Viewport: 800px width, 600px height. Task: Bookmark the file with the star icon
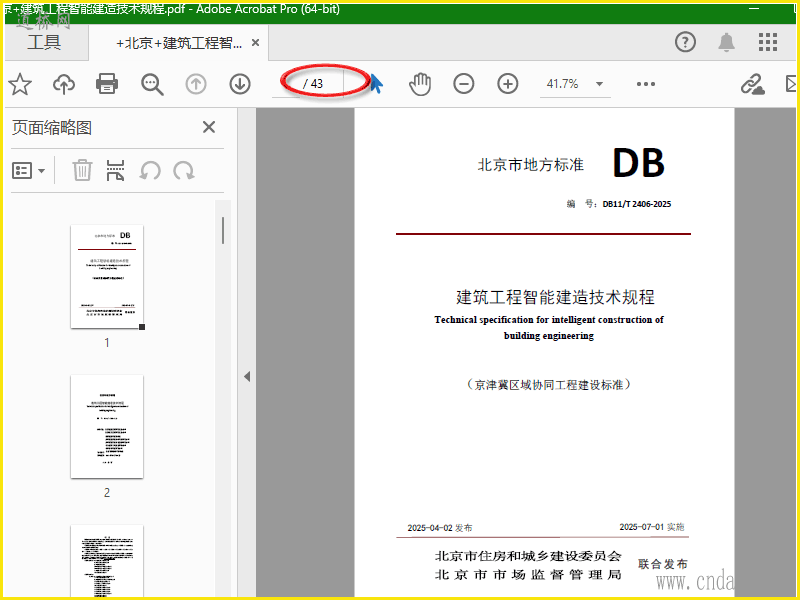(20, 84)
